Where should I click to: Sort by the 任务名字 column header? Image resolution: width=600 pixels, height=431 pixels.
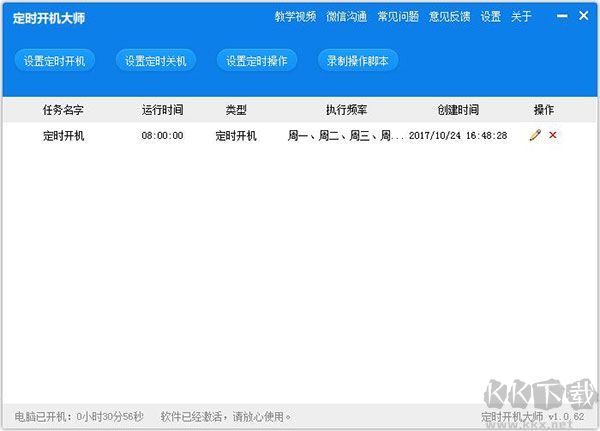click(62, 110)
